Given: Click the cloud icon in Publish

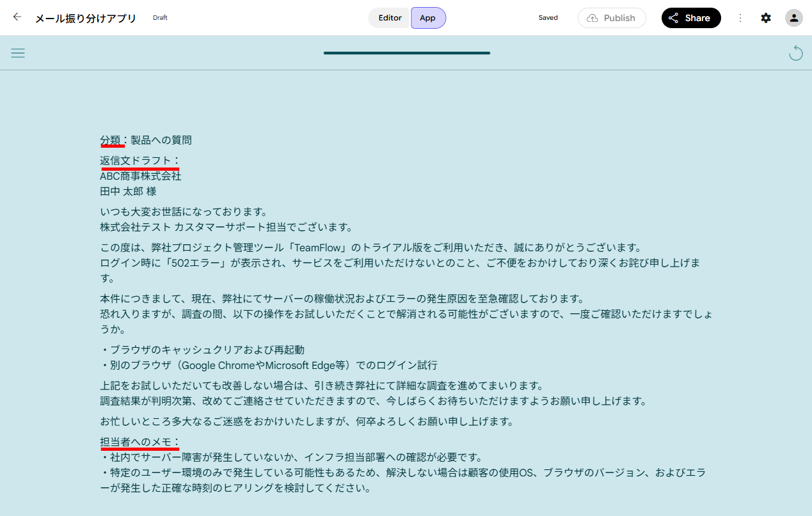Looking at the screenshot, I should pyautogui.click(x=593, y=18).
